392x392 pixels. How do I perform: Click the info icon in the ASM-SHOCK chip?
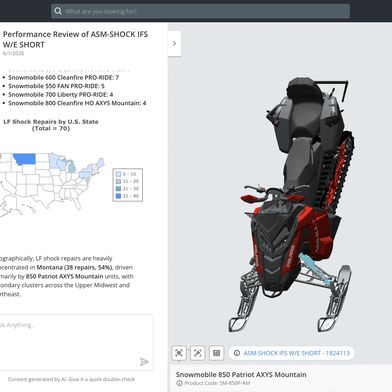coord(237,353)
